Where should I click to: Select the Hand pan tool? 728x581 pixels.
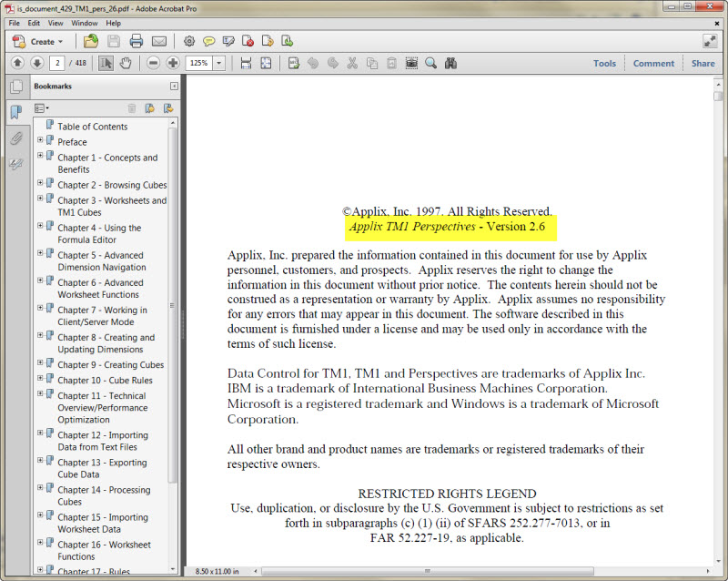[126, 63]
